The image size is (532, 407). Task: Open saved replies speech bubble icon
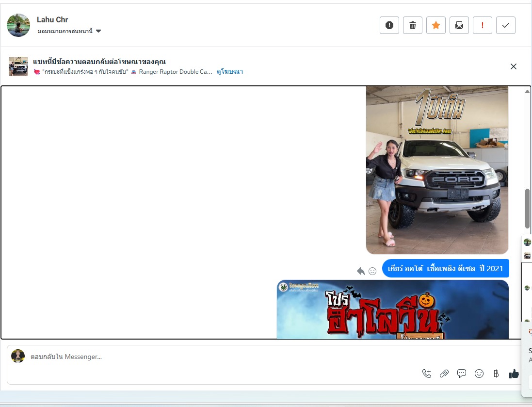462,374
